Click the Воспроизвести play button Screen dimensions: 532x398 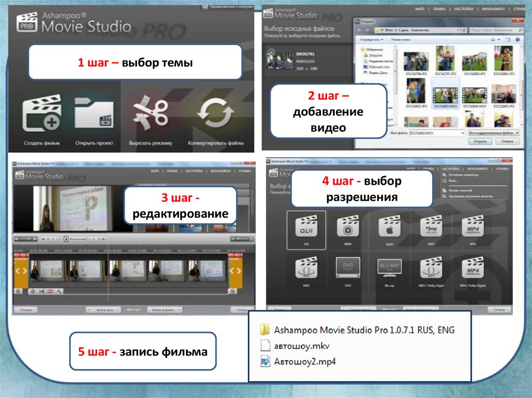click(x=74, y=239)
